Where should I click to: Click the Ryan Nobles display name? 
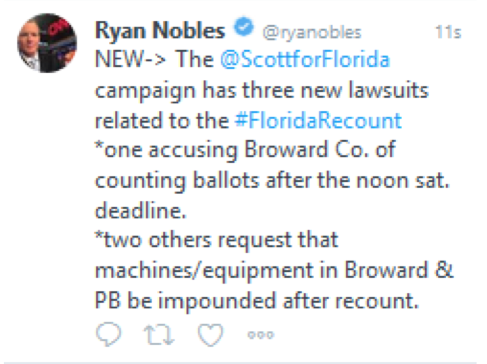click(160, 30)
